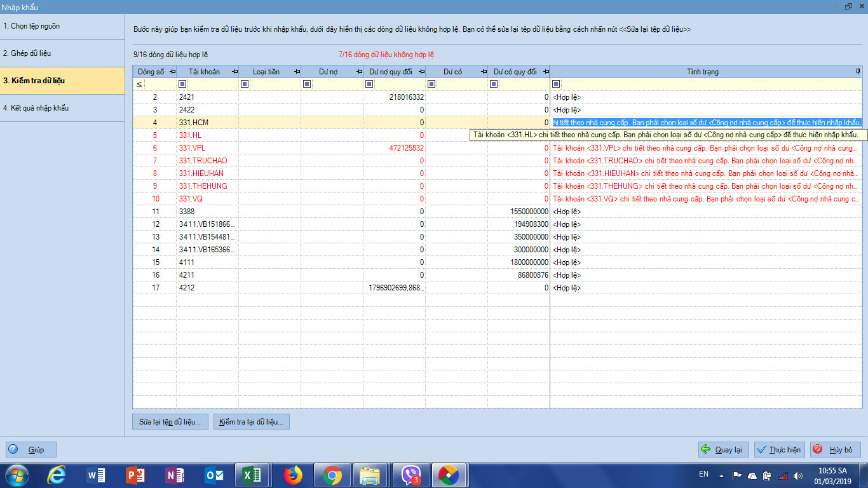868x488 pixels.
Task: Open filter operator for Dư có column
Action: (431, 84)
